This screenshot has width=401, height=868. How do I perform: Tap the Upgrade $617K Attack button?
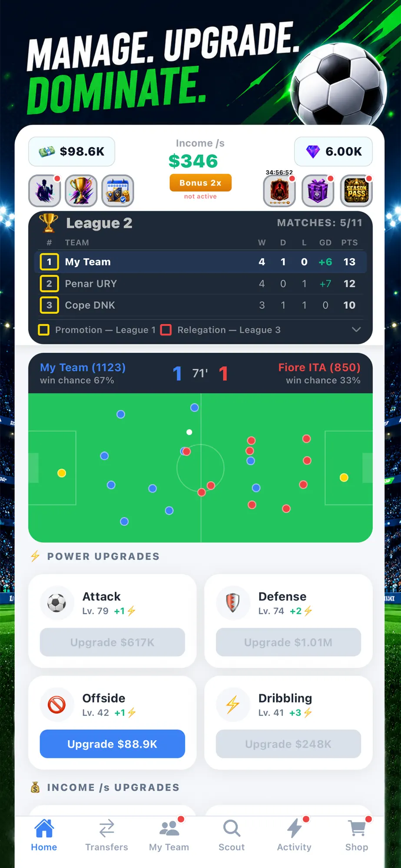click(x=113, y=642)
